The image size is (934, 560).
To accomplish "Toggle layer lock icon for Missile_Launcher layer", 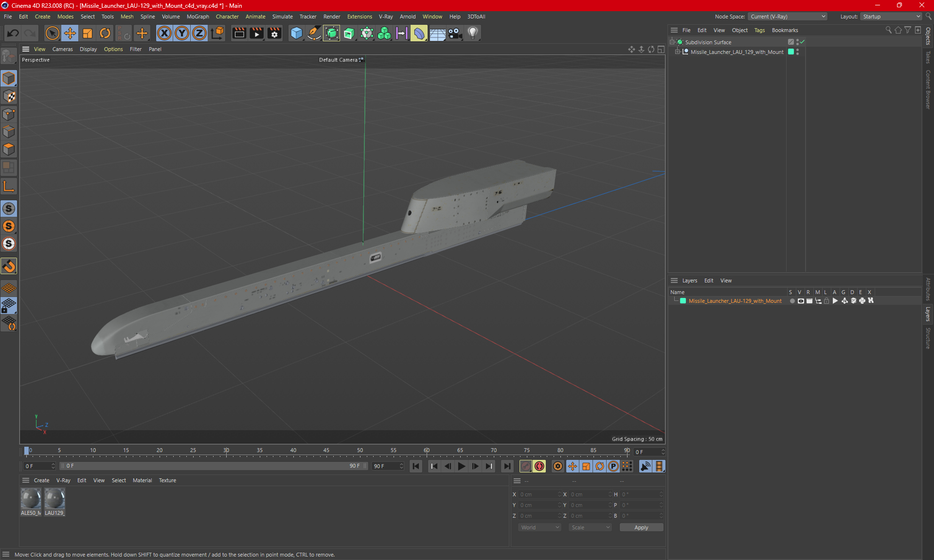I will (x=826, y=301).
